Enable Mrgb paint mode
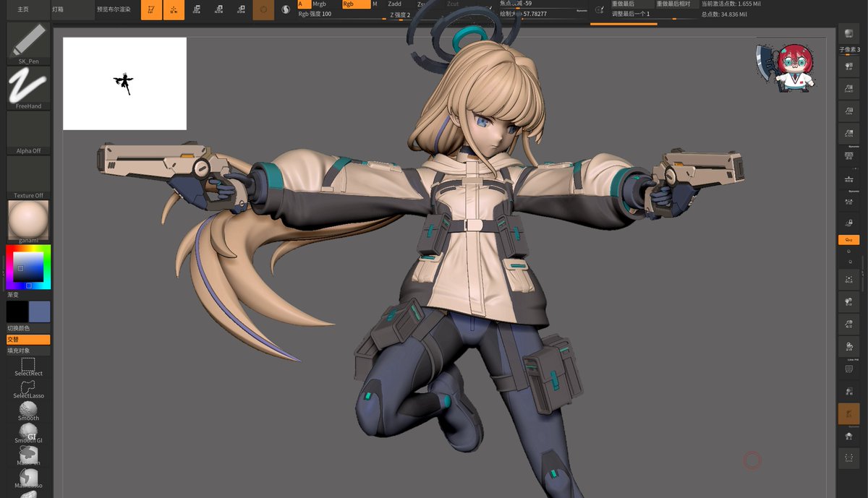The height and width of the screenshot is (498, 868). pyautogui.click(x=325, y=4)
